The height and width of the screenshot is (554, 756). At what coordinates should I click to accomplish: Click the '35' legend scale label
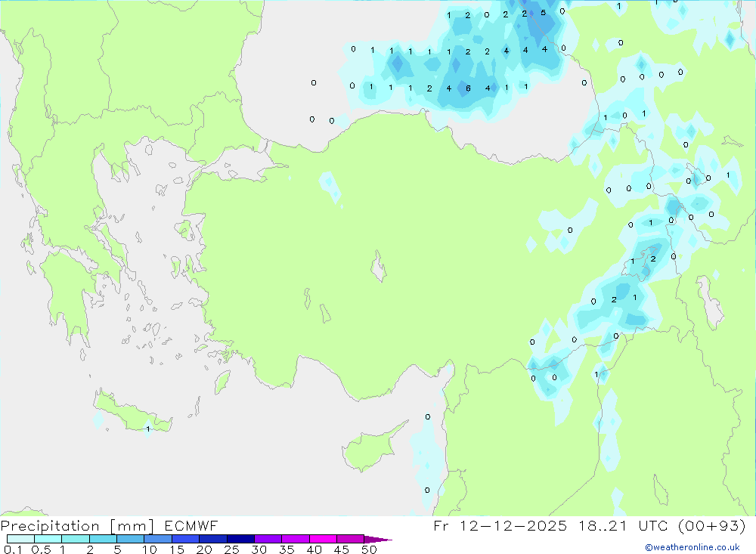(x=287, y=549)
